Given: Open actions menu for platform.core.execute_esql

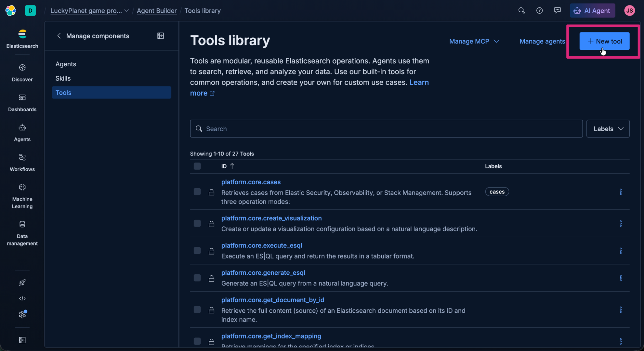Looking at the screenshot, I should [620, 251].
